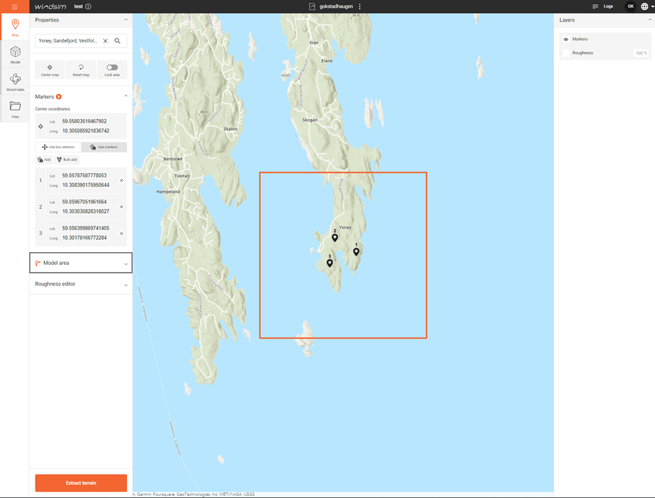Clear the location search text

click(x=105, y=41)
